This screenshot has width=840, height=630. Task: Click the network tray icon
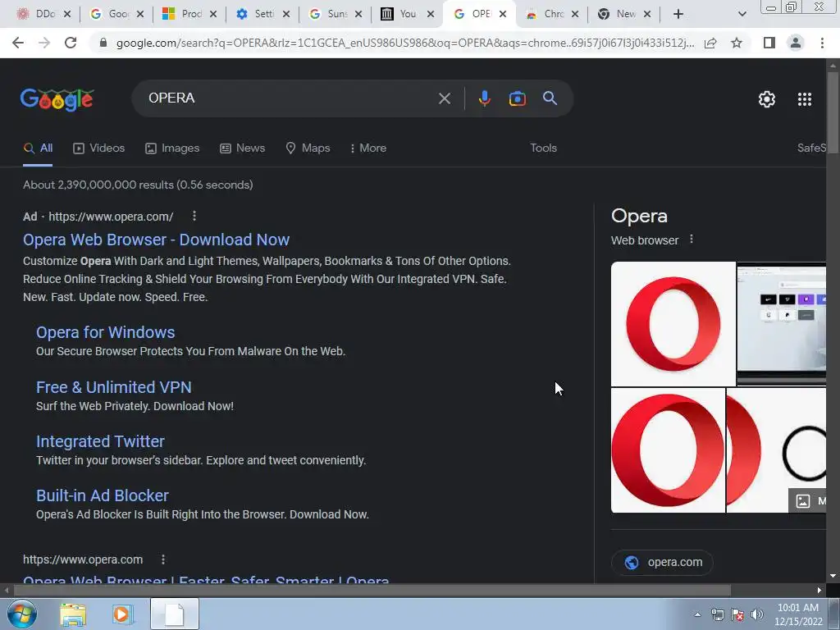[x=717, y=614]
